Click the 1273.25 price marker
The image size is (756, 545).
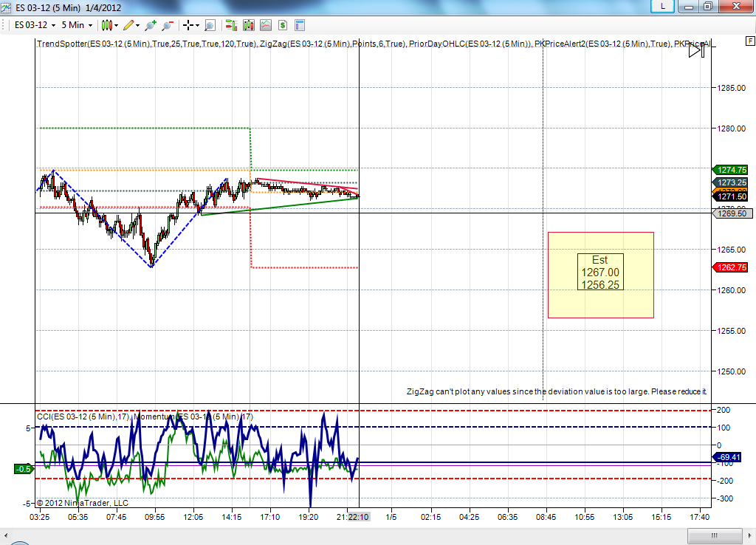(x=730, y=182)
